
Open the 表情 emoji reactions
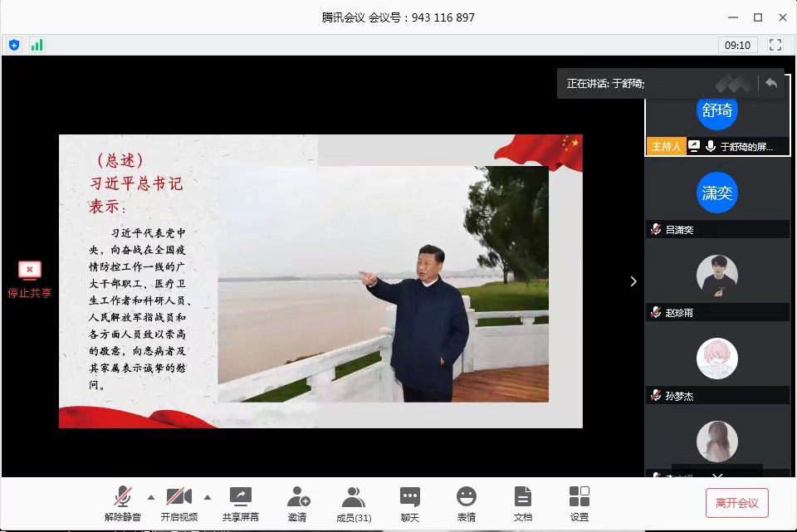coord(466,503)
